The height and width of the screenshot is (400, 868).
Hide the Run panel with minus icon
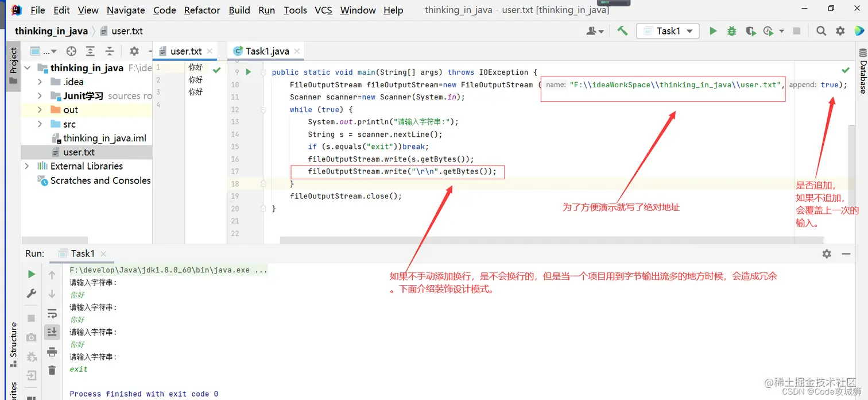point(846,253)
